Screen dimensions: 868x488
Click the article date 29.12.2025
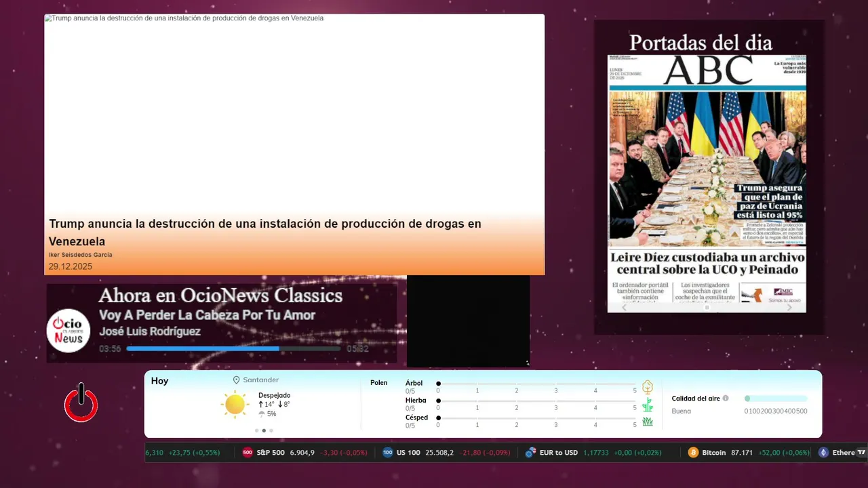71,266
